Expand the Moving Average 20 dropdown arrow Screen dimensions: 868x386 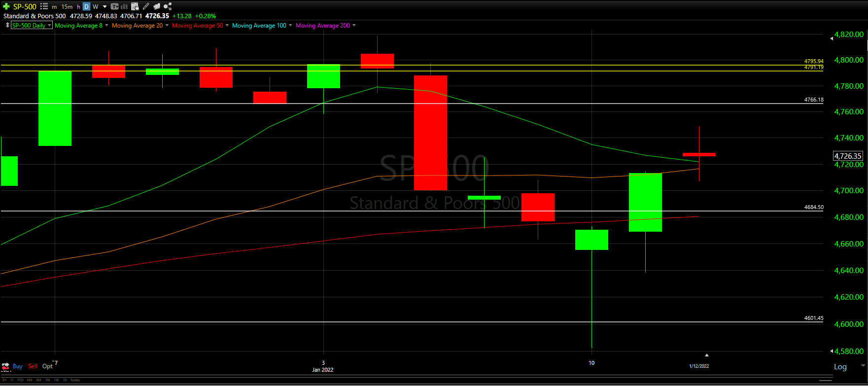pos(167,25)
